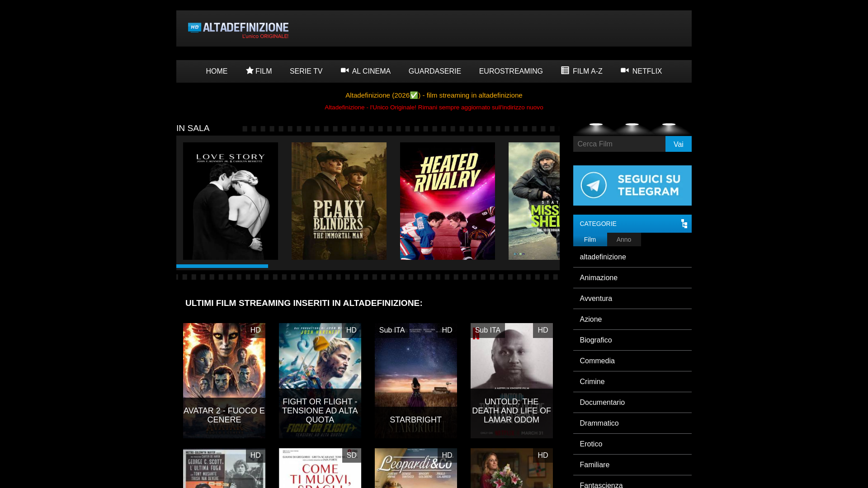Open the Come ti muovi, sbagli poster
868x488 pixels.
coord(320,468)
